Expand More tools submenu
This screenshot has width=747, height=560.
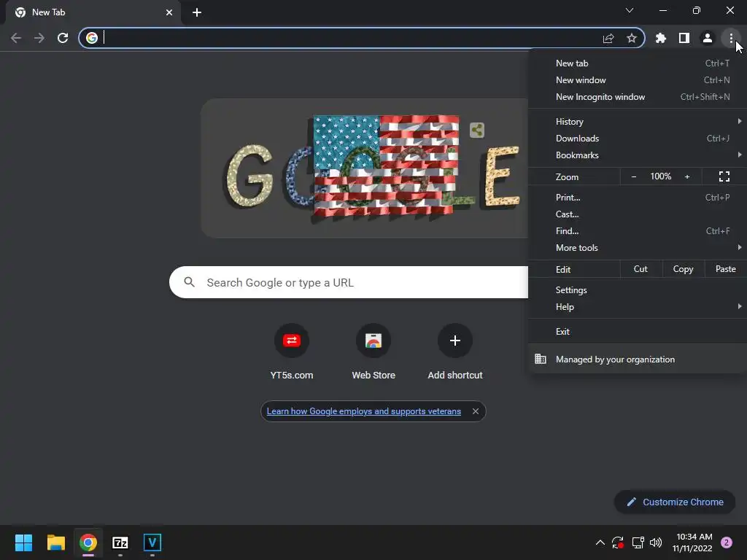[x=638, y=248]
